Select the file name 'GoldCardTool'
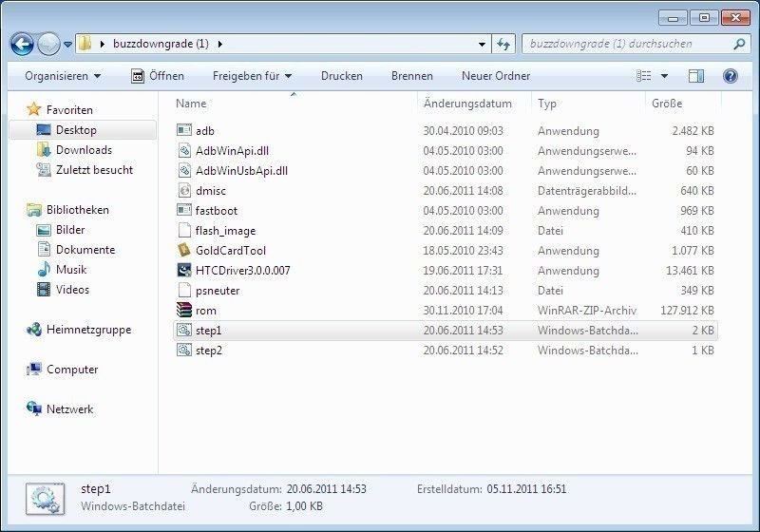The width and height of the screenshot is (760, 532). tap(231, 251)
